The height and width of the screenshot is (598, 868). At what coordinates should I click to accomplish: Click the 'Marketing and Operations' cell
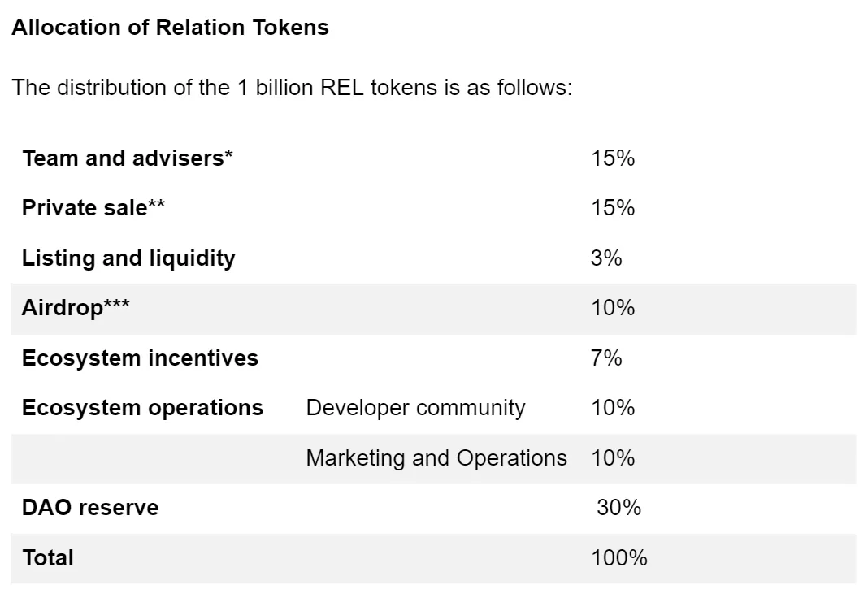click(436, 458)
